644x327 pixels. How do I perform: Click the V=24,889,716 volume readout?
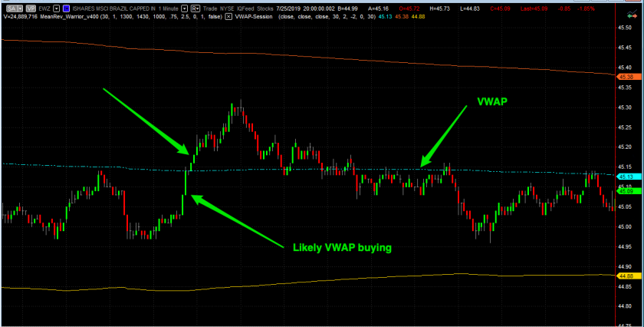pyautogui.click(x=21, y=17)
